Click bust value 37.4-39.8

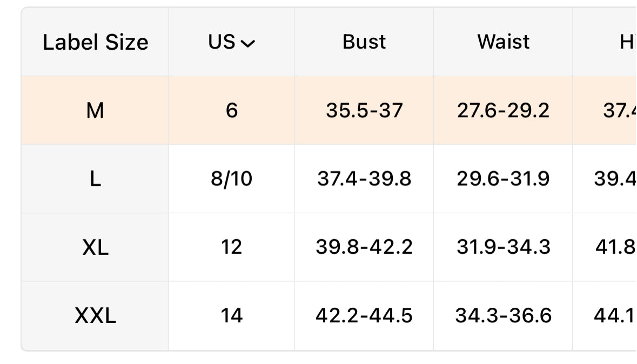point(364,179)
